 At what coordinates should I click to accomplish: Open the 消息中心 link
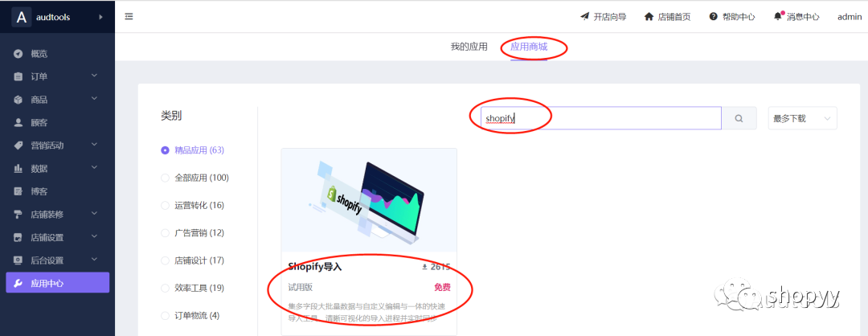coord(796,17)
